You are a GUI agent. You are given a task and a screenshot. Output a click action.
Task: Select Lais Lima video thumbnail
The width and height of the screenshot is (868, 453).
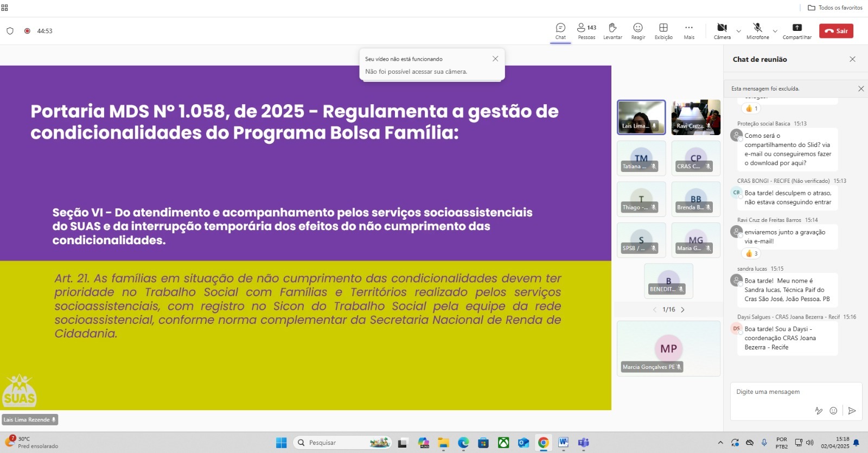click(x=641, y=117)
